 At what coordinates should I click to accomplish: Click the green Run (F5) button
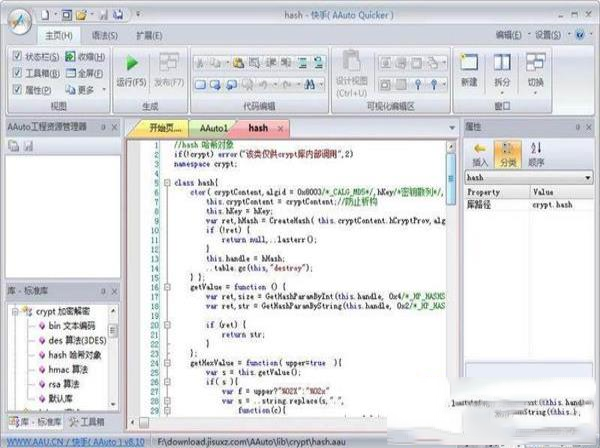tap(131, 64)
